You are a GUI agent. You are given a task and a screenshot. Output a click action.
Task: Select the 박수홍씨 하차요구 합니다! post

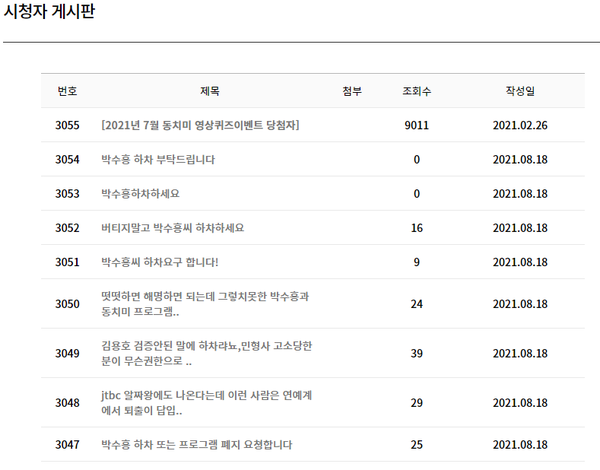pos(159,262)
